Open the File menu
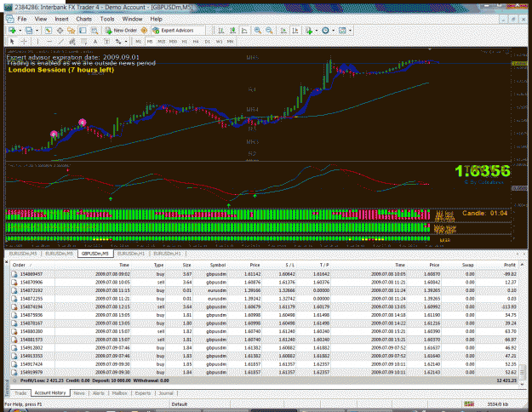This screenshot has height=412, width=532. click(22, 19)
